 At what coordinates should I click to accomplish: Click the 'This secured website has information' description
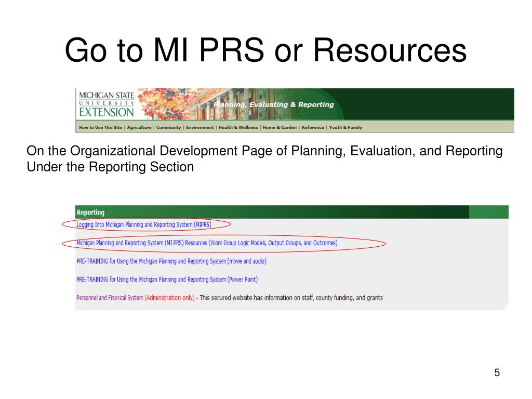[x=291, y=298]
